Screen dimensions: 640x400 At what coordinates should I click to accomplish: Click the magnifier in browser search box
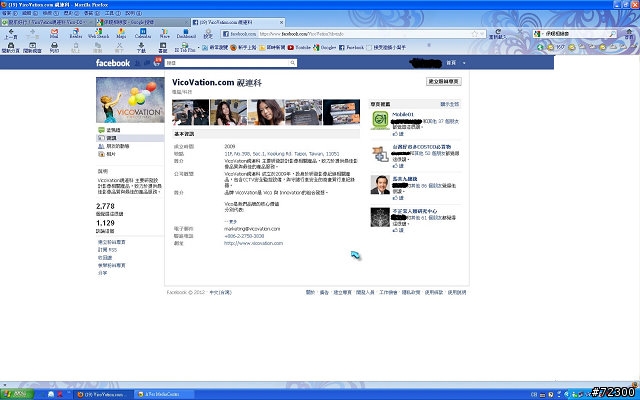[x=612, y=34]
